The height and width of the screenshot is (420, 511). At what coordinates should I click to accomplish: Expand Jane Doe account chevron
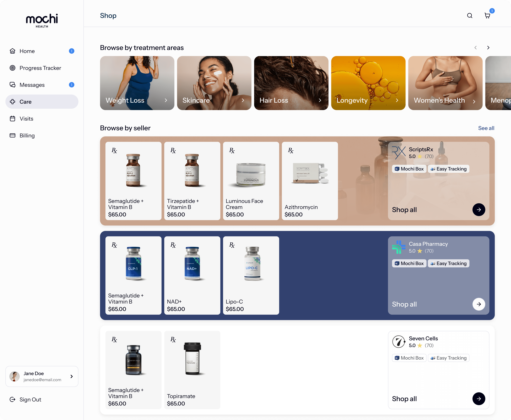click(71, 376)
